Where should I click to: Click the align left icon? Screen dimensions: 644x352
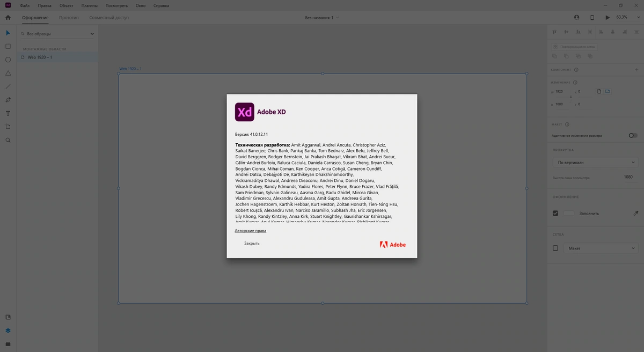click(x=601, y=32)
